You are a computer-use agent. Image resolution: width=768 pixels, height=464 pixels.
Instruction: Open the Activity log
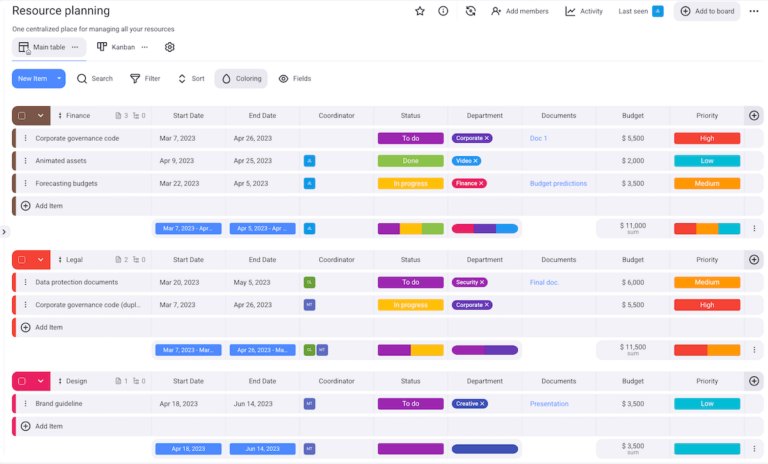(583, 11)
